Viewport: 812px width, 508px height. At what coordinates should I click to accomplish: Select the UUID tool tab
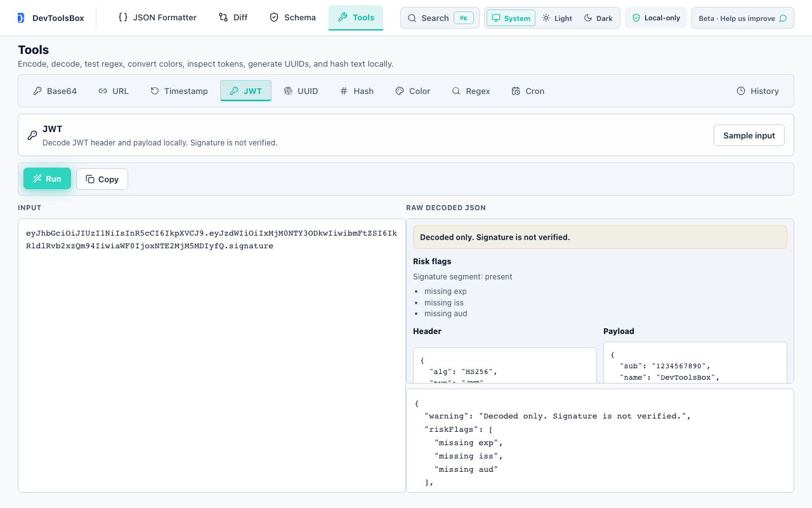point(301,91)
